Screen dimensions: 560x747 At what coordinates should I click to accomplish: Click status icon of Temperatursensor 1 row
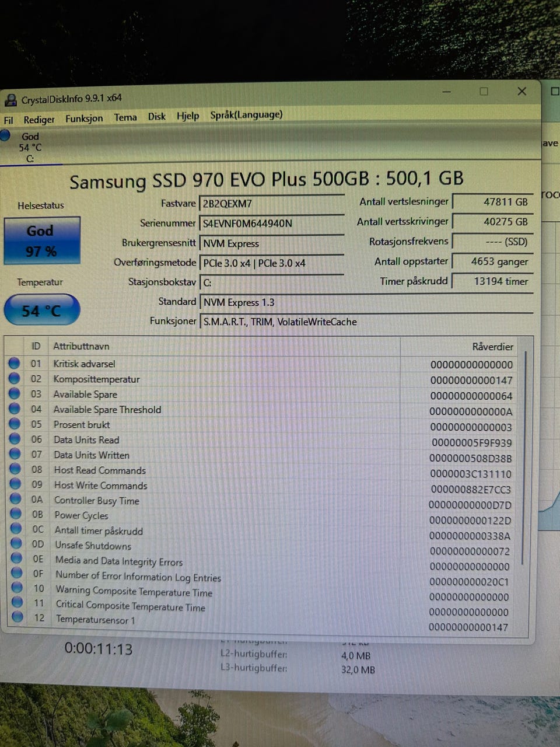pyautogui.click(x=17, y=616)
